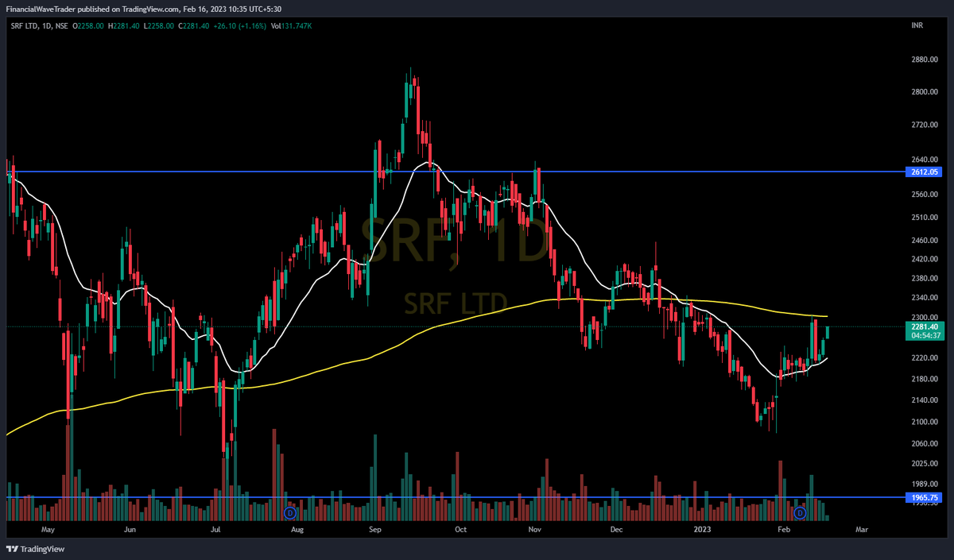Click the 2023 label on time axis
The width and height of the screenshot is (954, 560).
[x=702, y=528]
